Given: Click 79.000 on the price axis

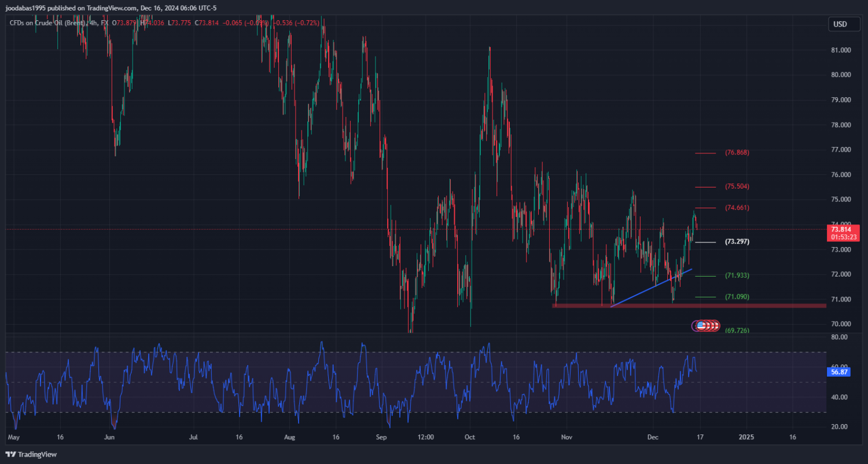Looking at the screenshot, I should tap(841, 100).
